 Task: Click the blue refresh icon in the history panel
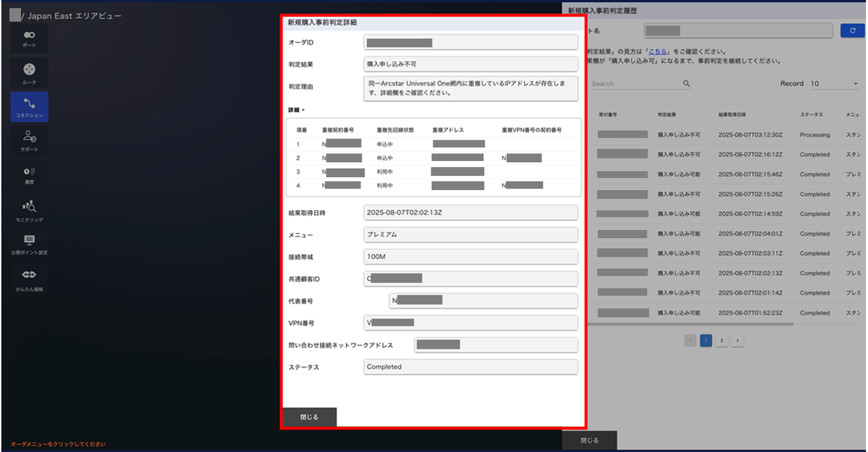click(x=852, y=31)
